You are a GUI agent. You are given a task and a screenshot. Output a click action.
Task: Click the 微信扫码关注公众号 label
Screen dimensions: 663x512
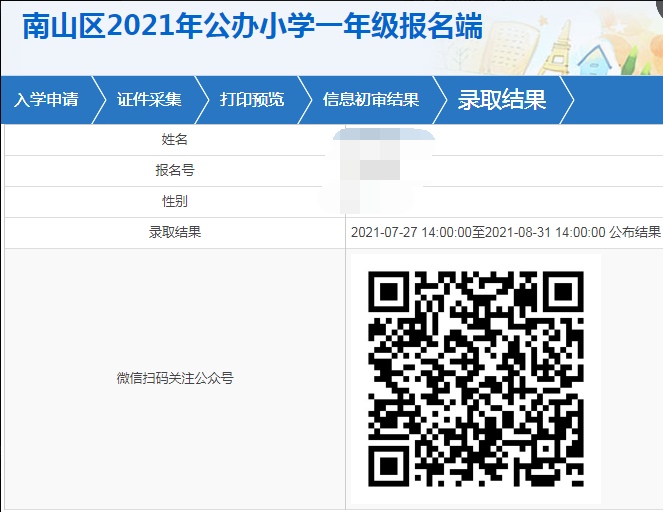pos(175,378)
